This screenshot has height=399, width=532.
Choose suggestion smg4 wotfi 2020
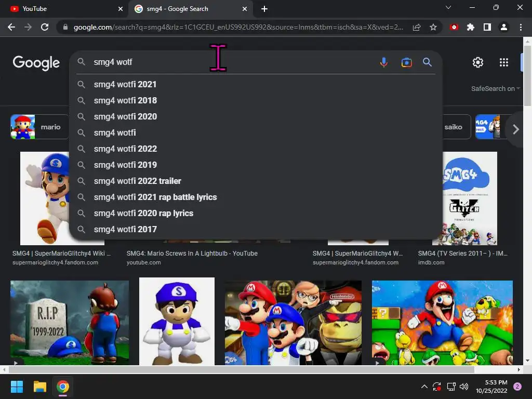[256, 117]
